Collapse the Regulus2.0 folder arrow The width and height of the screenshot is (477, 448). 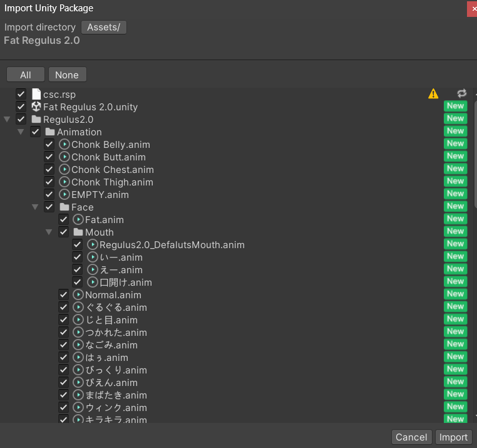click(x=7, y=120)
